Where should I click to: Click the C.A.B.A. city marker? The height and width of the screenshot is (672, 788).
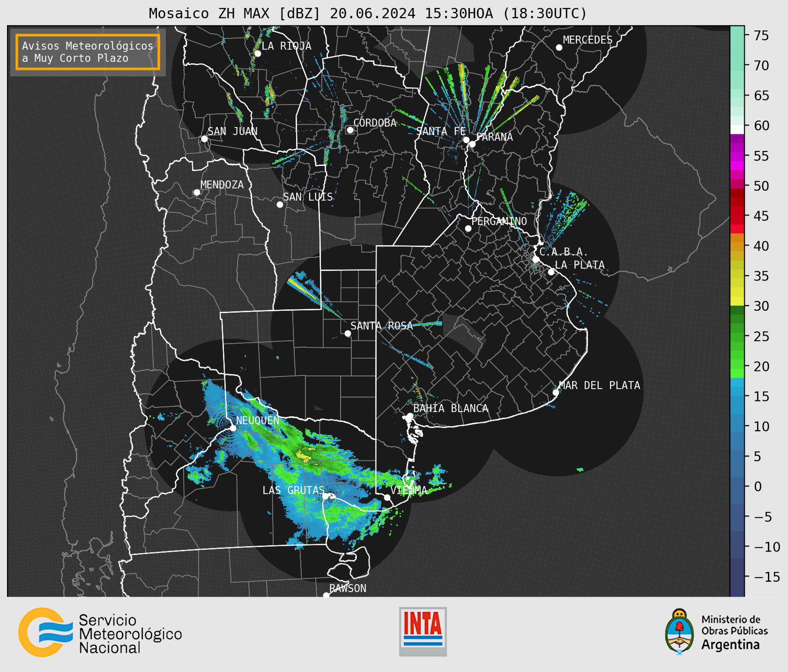tap(536, 259)
